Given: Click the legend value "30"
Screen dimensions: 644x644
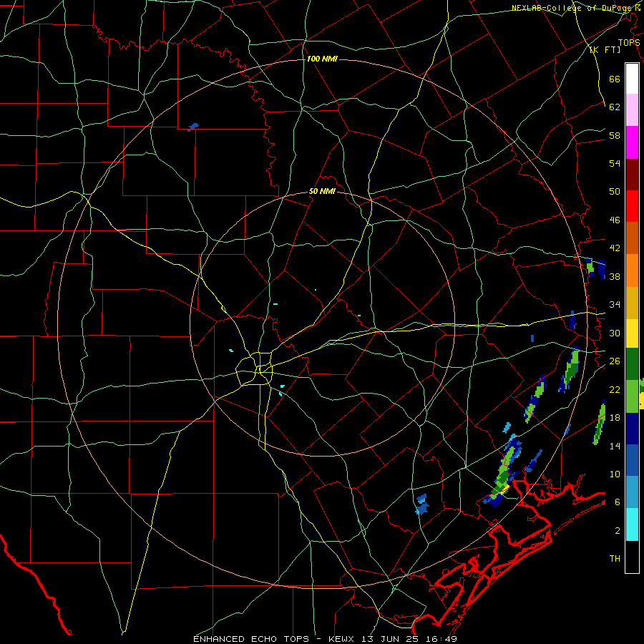Looking at the screenshot, I should pyautogui.click(x=615, y=333).
